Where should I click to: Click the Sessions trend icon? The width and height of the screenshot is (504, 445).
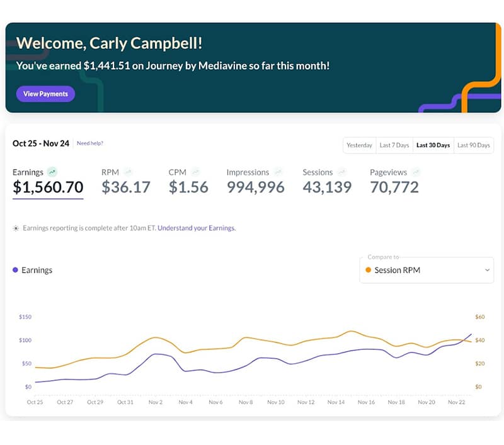(x=342, y=172)
